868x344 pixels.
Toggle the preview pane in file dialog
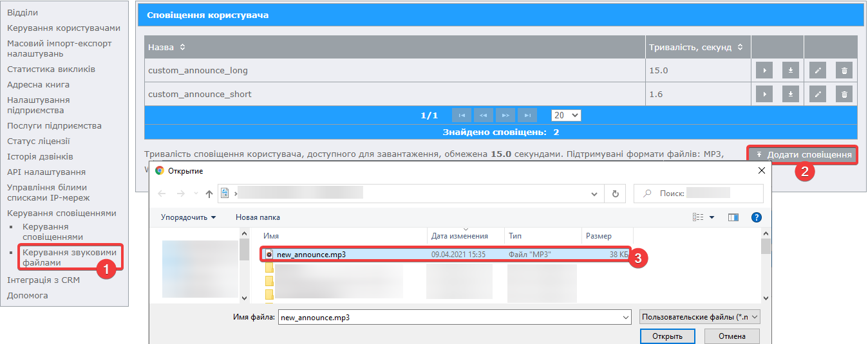733,217
